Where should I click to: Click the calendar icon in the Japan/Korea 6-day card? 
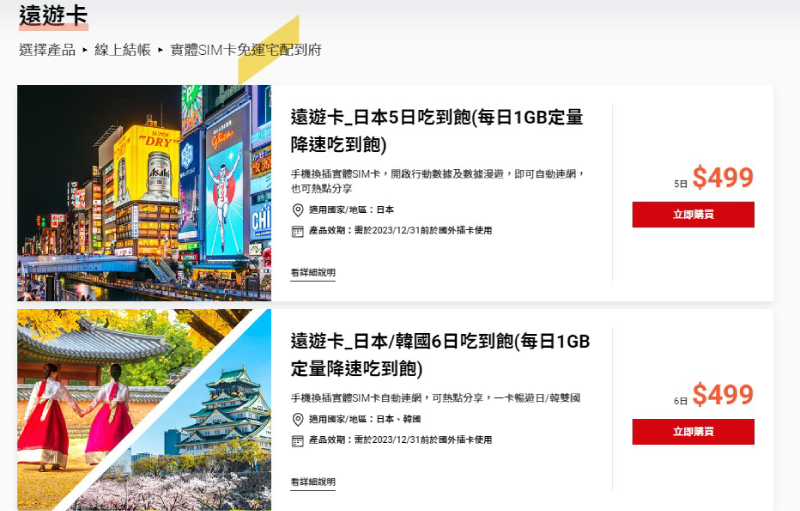tap(297, 441)
